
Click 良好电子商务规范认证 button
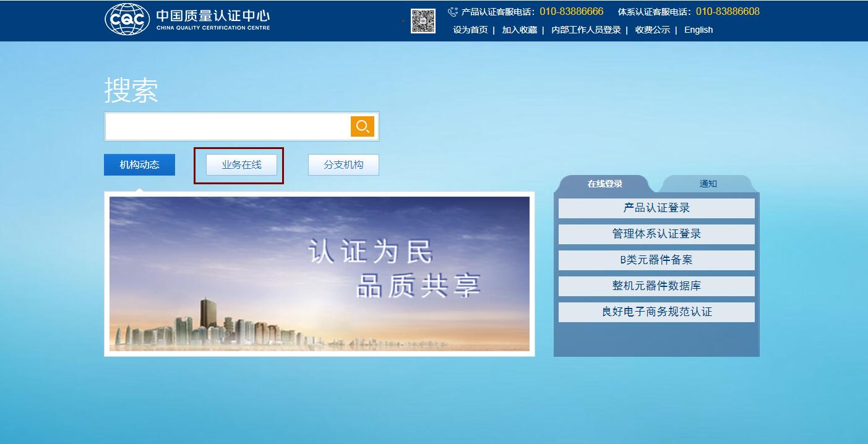656,312
